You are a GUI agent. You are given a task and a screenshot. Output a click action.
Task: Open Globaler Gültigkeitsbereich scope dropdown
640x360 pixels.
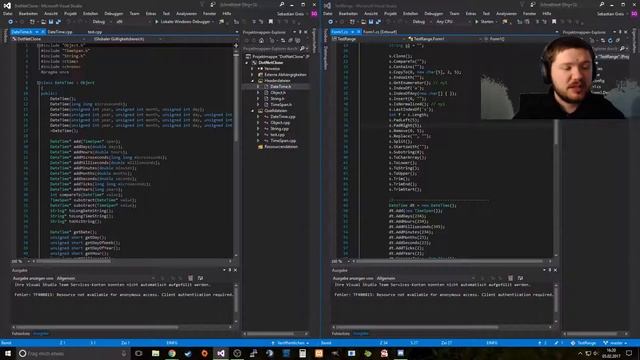pos(127,39)
